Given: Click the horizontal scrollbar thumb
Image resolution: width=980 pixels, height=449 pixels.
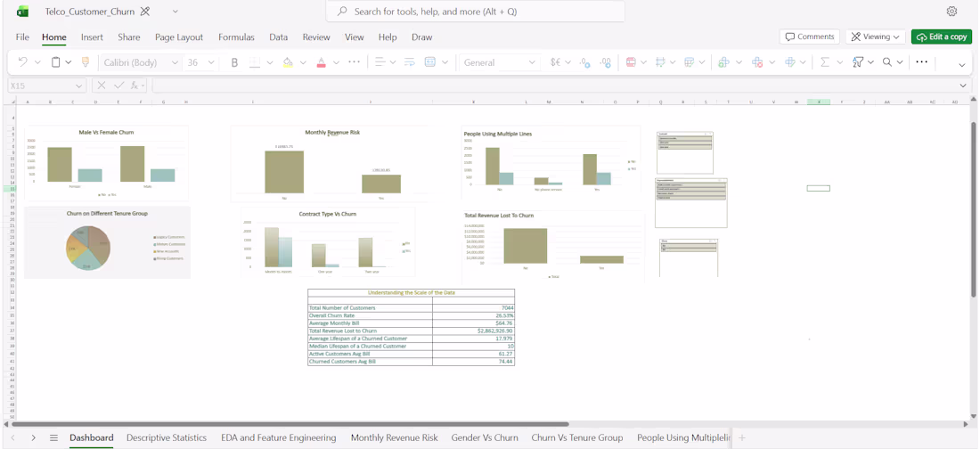Looking at the screenshot, I should tap(290, 425).
